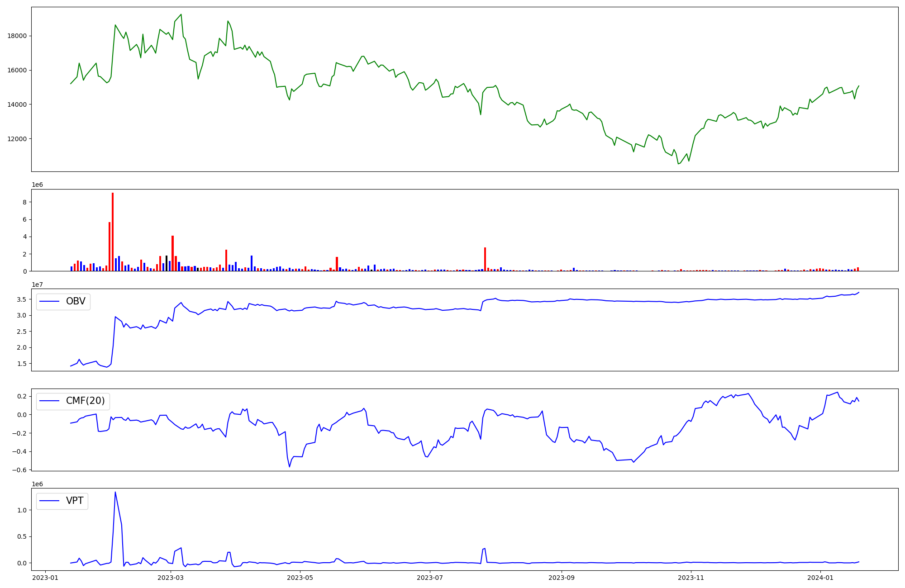
Task: Click the highest peak of VPT line
Action: pyautogui.click(x=115, y=492)
